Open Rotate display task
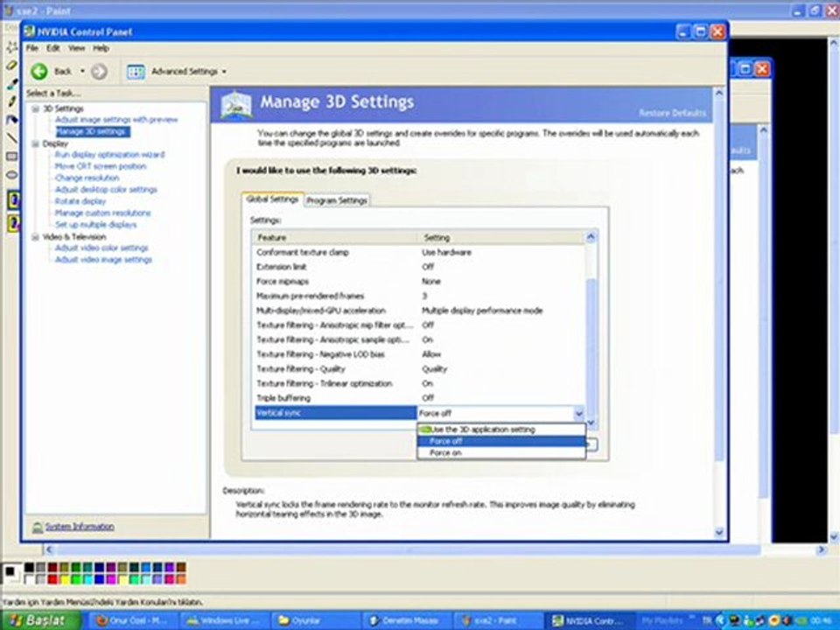Image resolution: width=840 pixels, height=630 pixels. tap(80, 201)
